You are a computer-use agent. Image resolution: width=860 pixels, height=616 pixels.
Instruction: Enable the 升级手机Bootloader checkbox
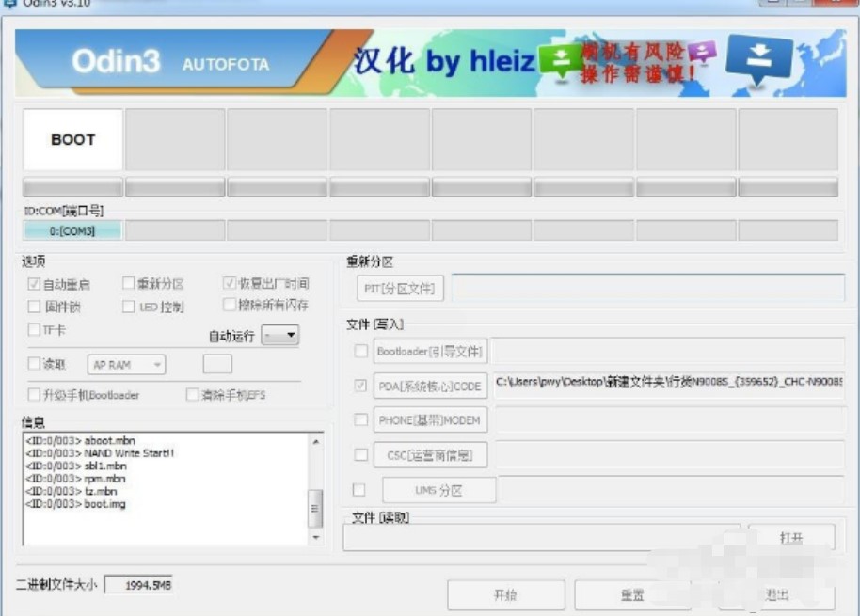tap(34, 394)
